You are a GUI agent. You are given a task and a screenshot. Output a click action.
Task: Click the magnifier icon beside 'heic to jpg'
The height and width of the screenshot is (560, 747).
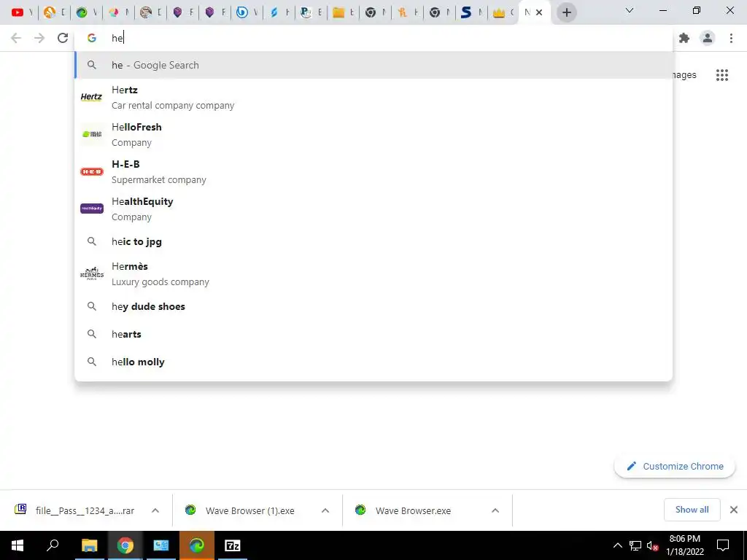coord(91,241)
